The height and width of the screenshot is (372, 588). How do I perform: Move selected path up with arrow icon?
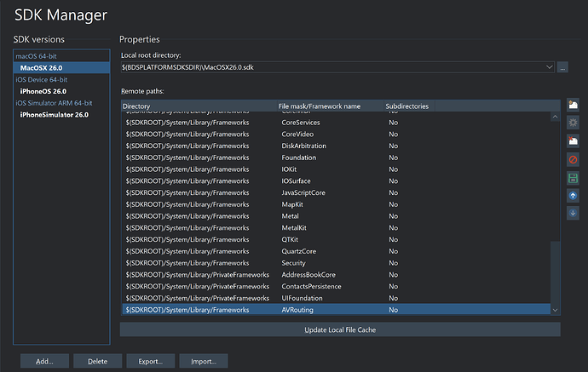573,195
